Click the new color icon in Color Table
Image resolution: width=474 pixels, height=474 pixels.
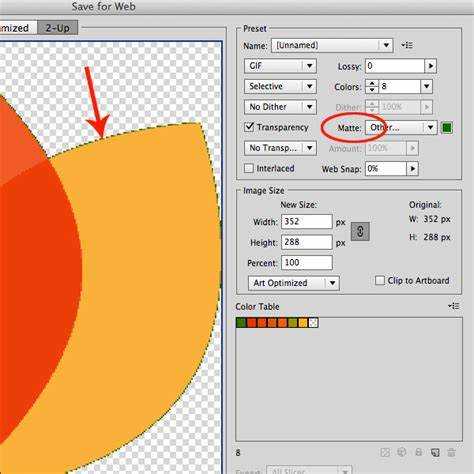pos(435,452)
